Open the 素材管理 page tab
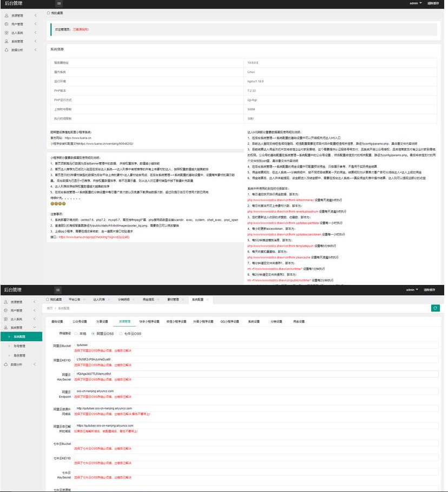This screenshot has width=448, height=492. [173, 300]
